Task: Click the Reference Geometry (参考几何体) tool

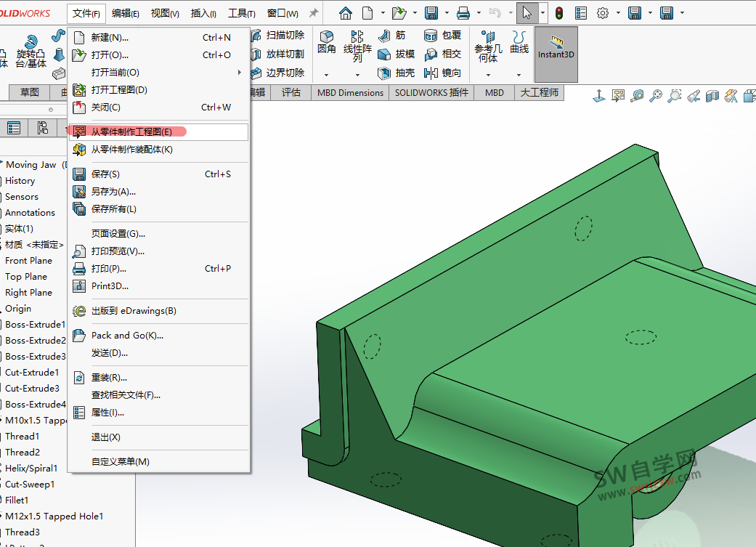Action: coord(488,46)
